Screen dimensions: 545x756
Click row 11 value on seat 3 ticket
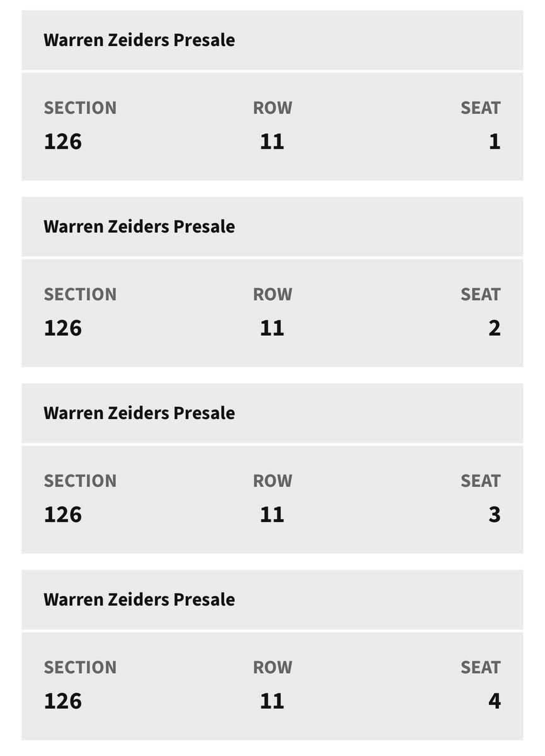[272, 514]
